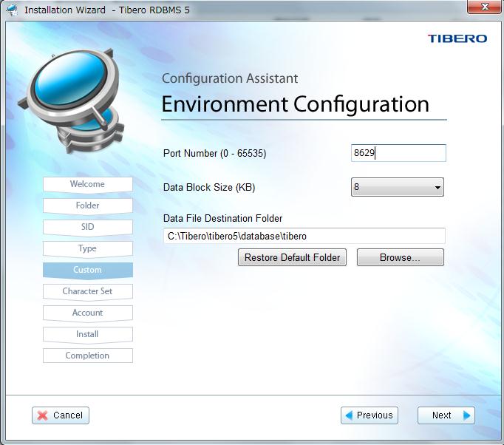This screenshot has height=445, width=504.
Task: Click the wizard icon in the title bar
Action: (x=13, y=10)
